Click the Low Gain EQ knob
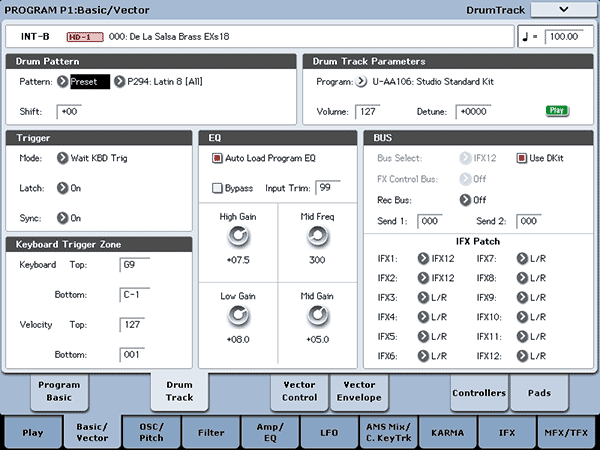The height and width of the screenshot is (450, 600). coord(238,314)
